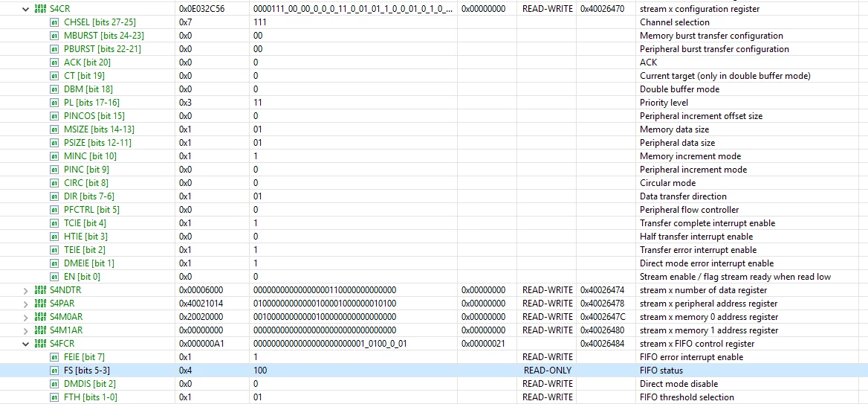Click the PSIZE bitfield icon
This screenshot has width=868, height=404.
point(54,142)
